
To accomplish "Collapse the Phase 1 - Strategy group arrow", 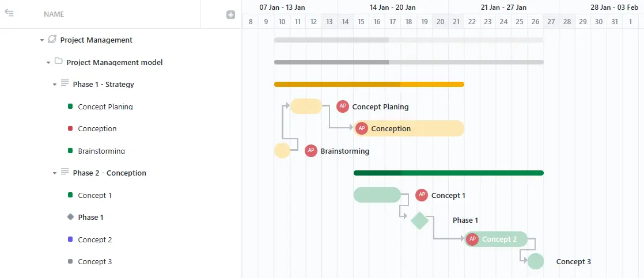I will click(54, 85).
